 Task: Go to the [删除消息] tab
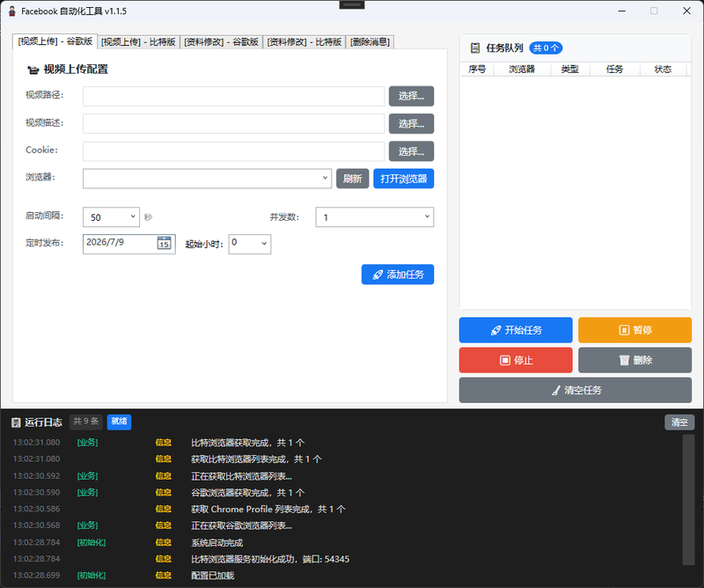(370, 41)
